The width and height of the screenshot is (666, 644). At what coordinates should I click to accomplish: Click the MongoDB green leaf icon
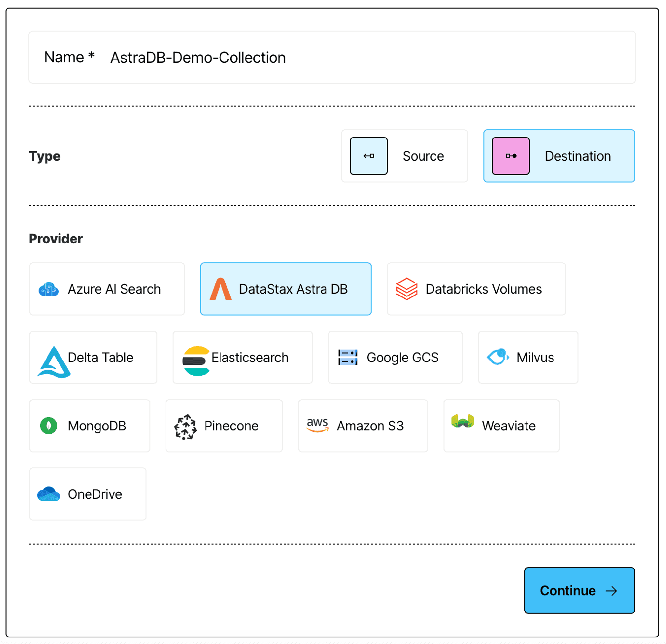[48, 426]
